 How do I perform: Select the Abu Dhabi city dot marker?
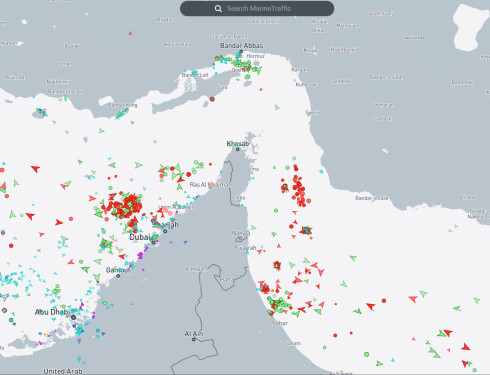pyautogui.click(x=73, y=317)
